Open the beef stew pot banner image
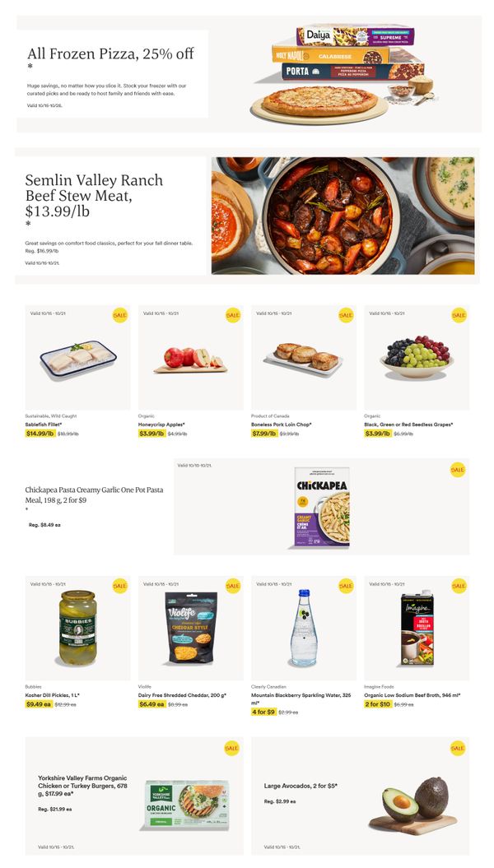Image resolution: width=494 pixels, height=868 pixels. tap(343, 216)
